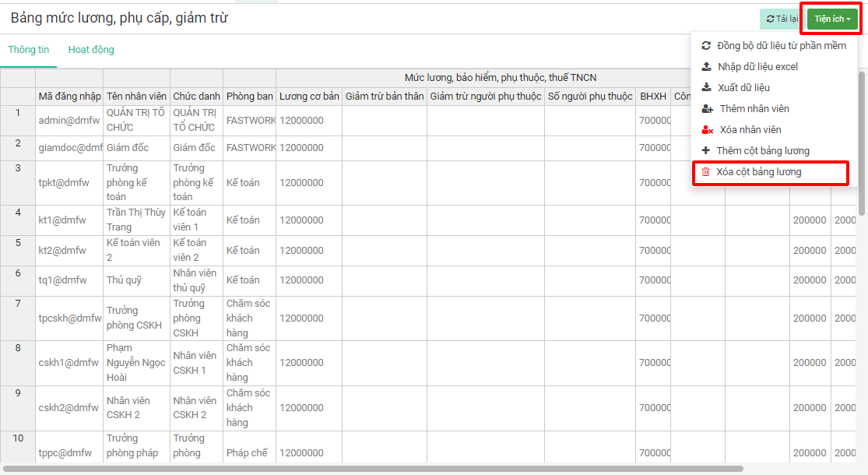Click the admin@dmfw login code cell

pyautogui.click(x=69, y=121)
